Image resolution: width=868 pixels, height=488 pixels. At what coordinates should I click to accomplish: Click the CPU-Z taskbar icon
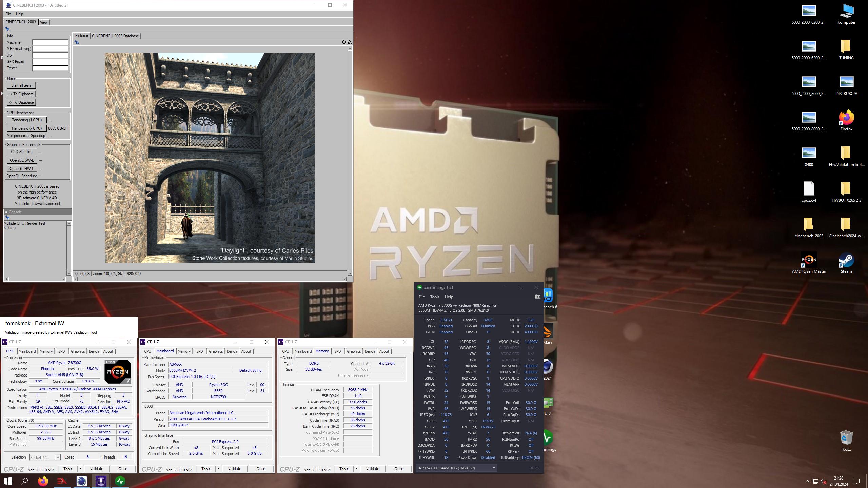coord(101,481)
